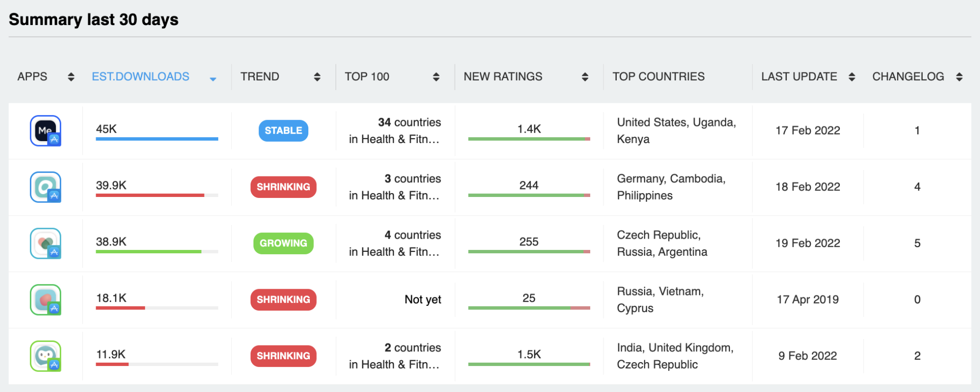Sort by NEW RATINGS column arrows
Viewport: 980px width, 392px height.
pos(585,77)
